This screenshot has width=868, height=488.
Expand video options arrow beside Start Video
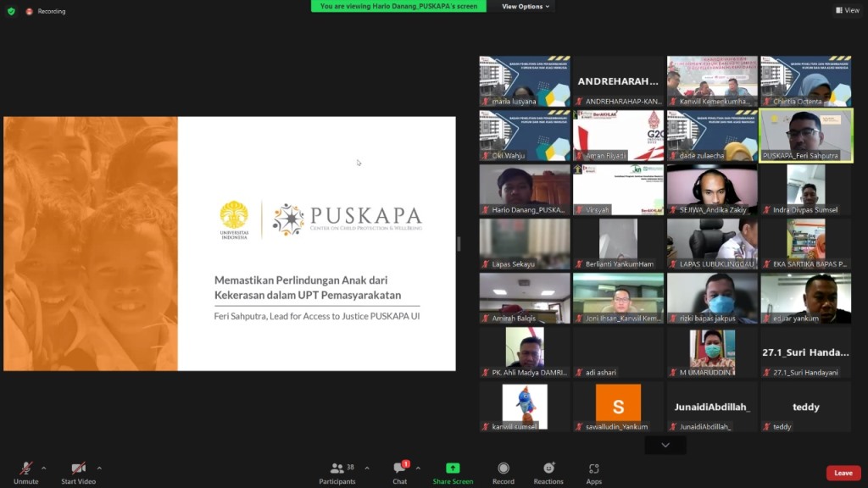point(99,468)
